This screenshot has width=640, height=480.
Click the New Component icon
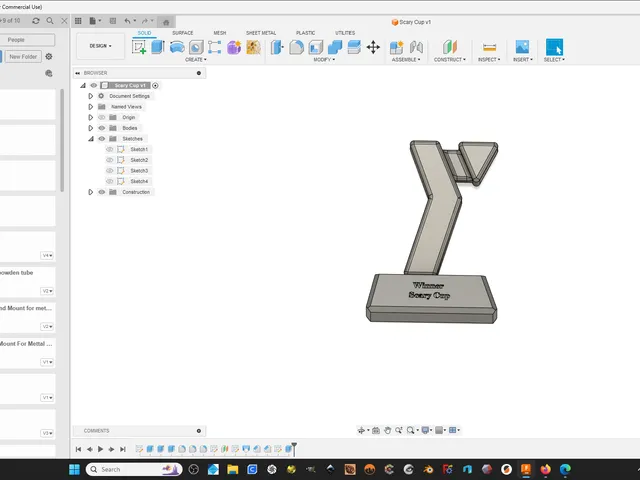396,47
